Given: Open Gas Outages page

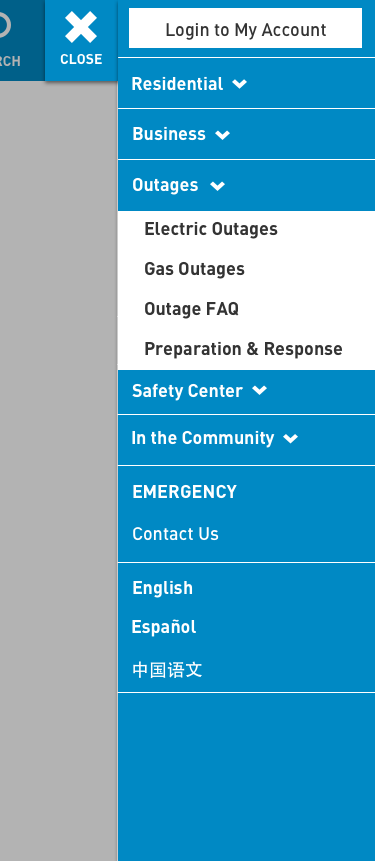Looking at the screenshot, I should (x=194, y=269).
